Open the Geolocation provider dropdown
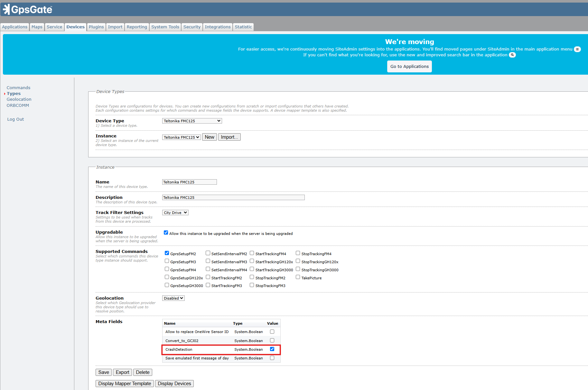This screenshot has height=390, width=588. coord(173,298)
